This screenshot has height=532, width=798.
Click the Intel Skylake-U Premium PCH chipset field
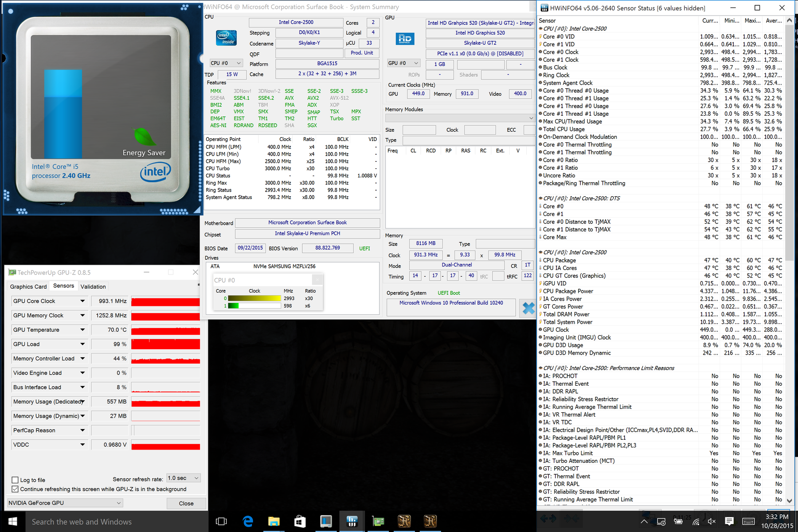point(307,233)
